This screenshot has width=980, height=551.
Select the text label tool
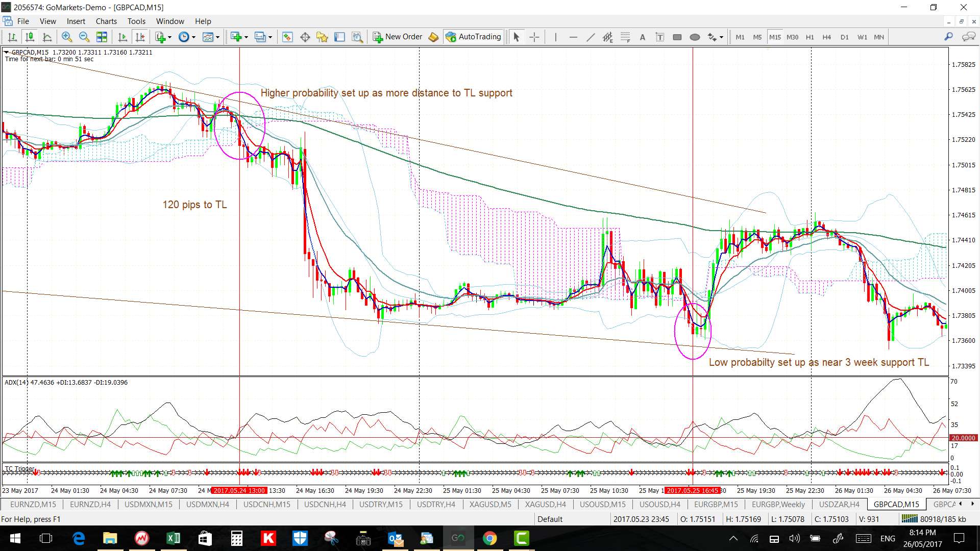[x=660, y=37]
